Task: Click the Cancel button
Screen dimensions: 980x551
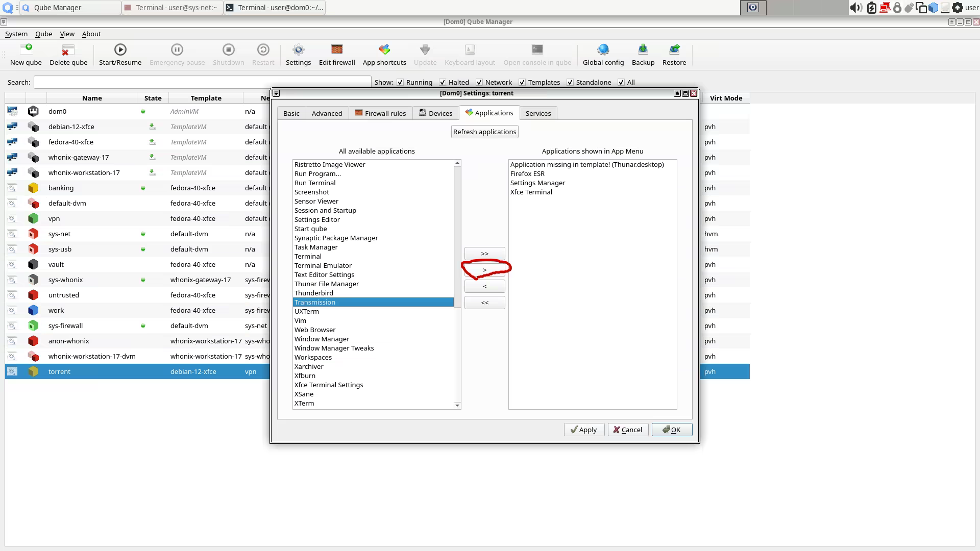Action: 628,430
